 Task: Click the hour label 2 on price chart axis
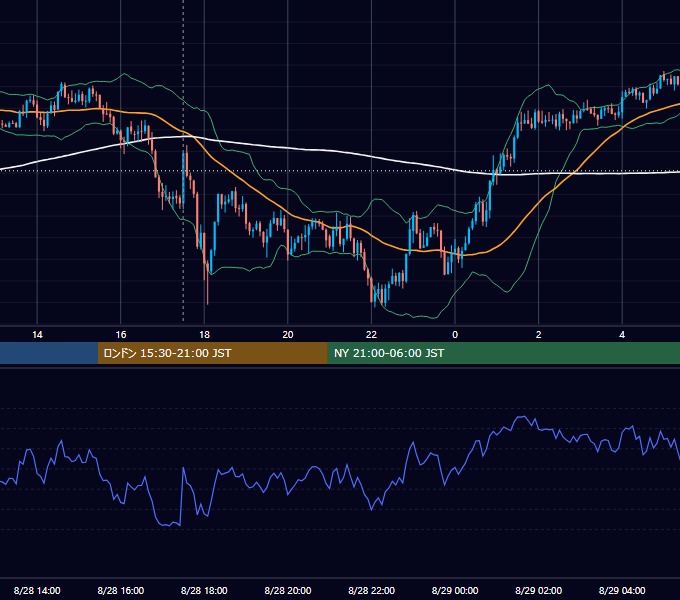pos(539,334)
